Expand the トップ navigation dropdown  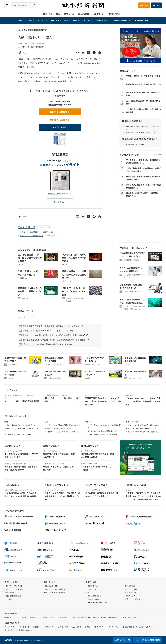pos(22,21)
